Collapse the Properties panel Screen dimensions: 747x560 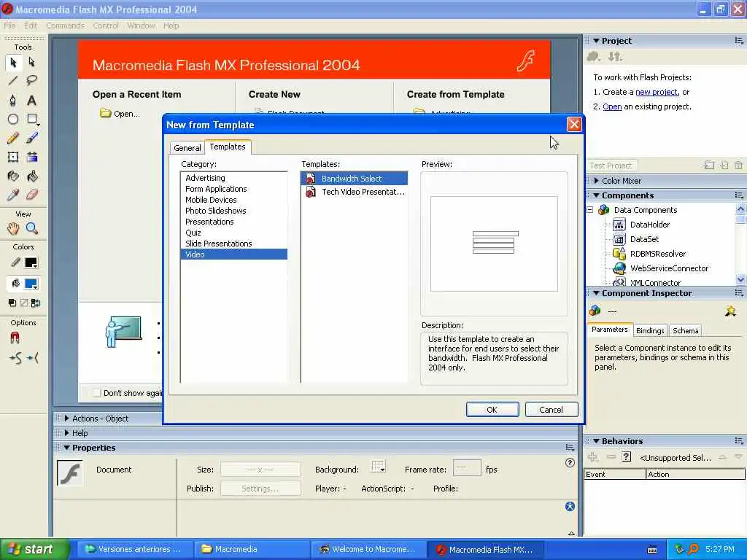66,448
